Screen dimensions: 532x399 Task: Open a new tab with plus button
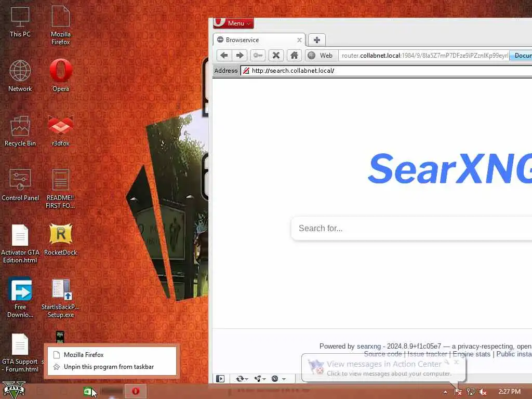(317, 40)
